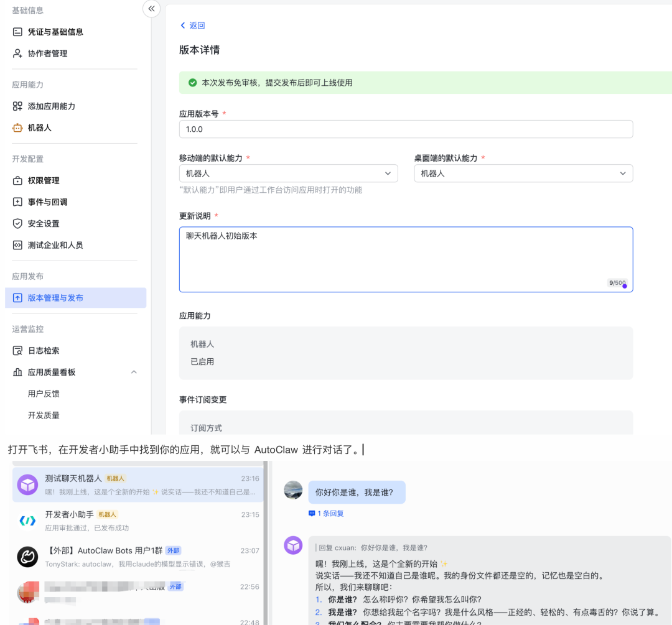
Task: Open the 开发者小助手 conversation
Action: pos(138,521)
